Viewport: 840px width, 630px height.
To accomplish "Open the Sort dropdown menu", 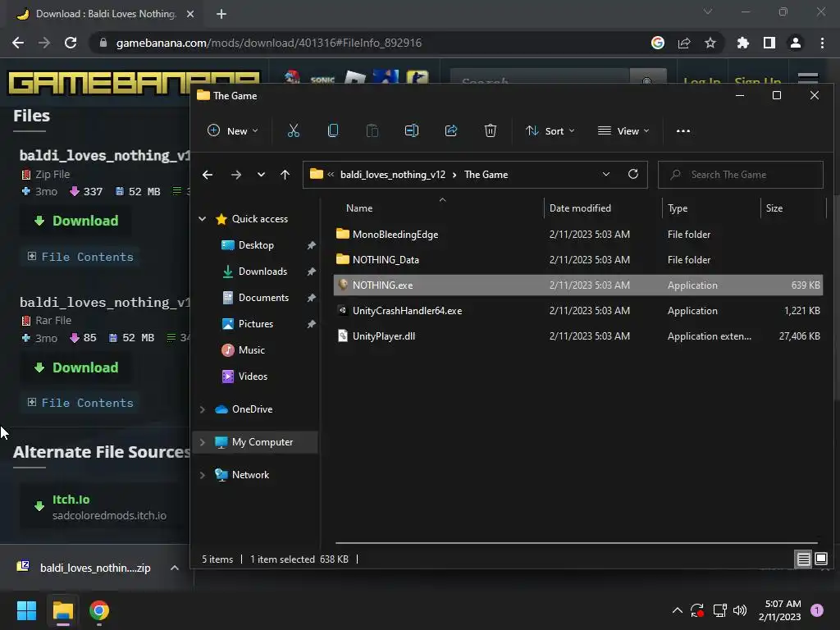I will tap(550, 130).
